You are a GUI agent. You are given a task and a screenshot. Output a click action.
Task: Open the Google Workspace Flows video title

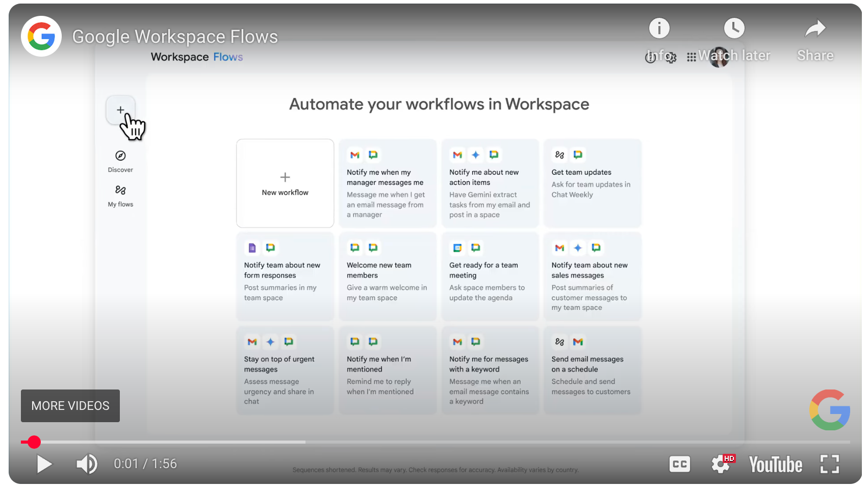[175, 37]
